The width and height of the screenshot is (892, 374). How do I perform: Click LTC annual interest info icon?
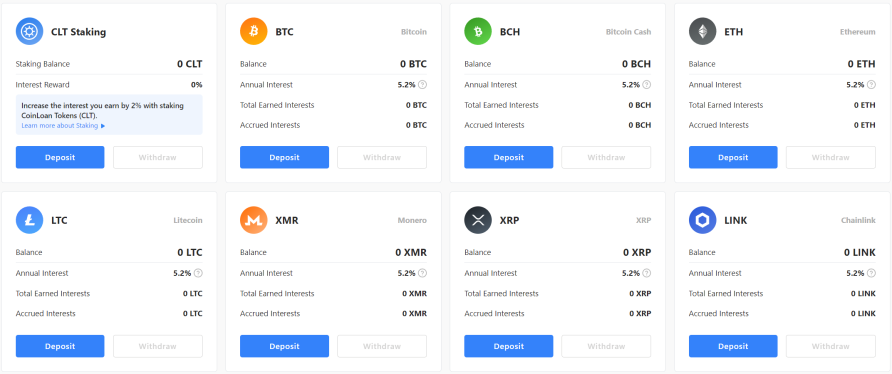click(x=198, y=273)
